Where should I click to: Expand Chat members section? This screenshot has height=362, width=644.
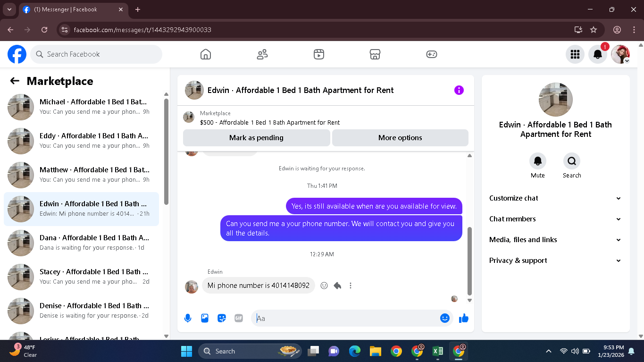(555, 219)
